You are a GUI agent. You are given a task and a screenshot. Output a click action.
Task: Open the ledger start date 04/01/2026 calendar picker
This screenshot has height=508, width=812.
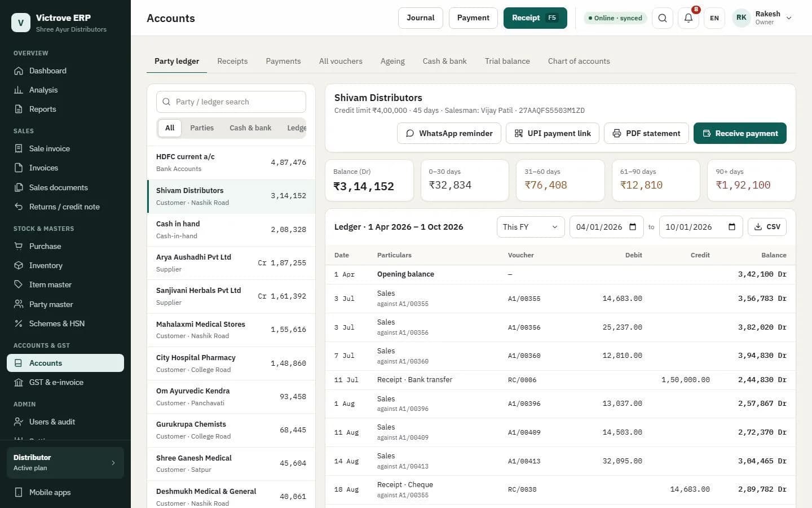(633, 227)
